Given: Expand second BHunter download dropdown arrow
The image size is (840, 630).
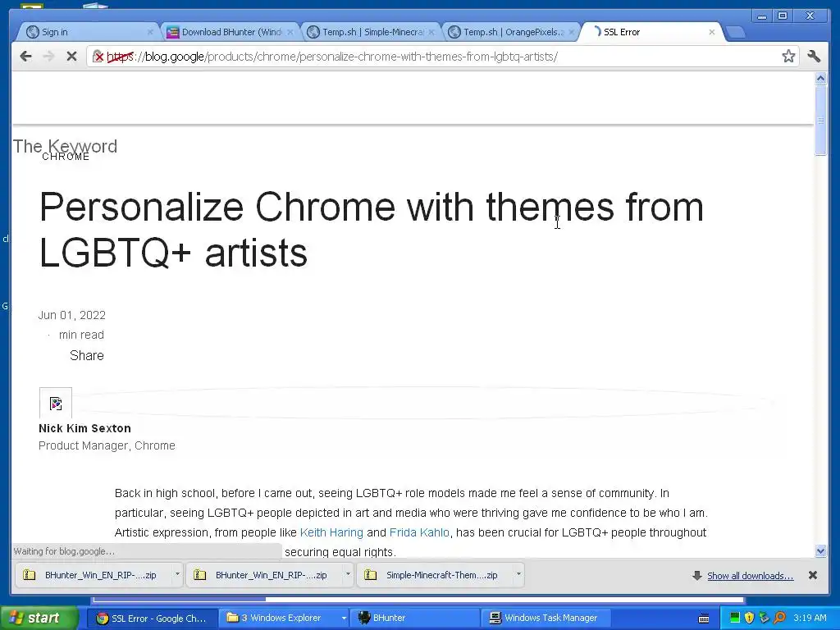Looking at the screenshot, I should pos(348,574).
